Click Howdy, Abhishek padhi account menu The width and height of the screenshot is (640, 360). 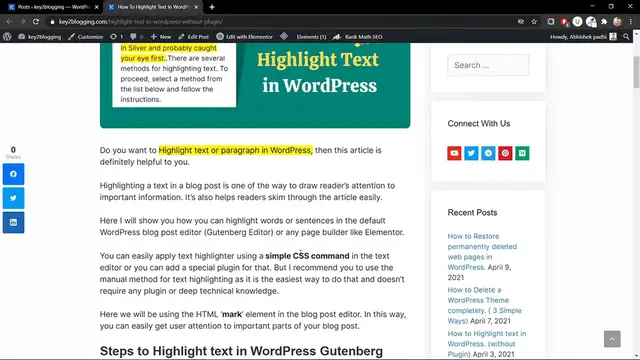tap(583, 37)
